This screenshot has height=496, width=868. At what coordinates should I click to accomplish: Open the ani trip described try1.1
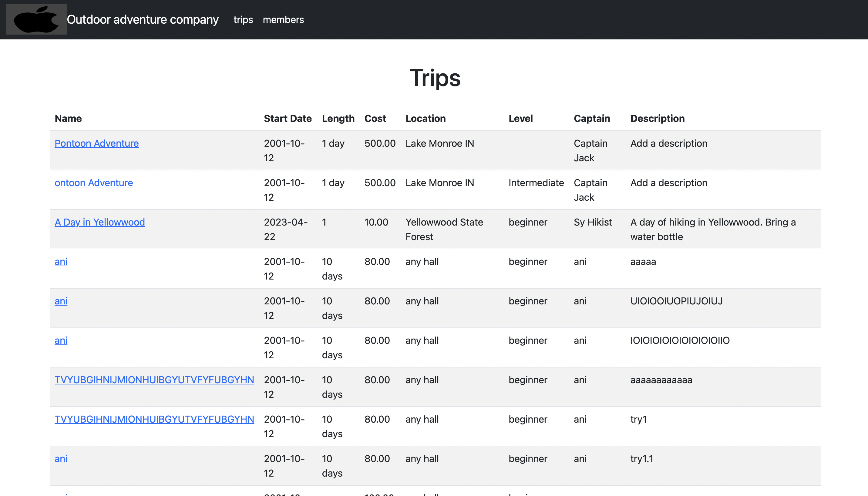(61, 458)
